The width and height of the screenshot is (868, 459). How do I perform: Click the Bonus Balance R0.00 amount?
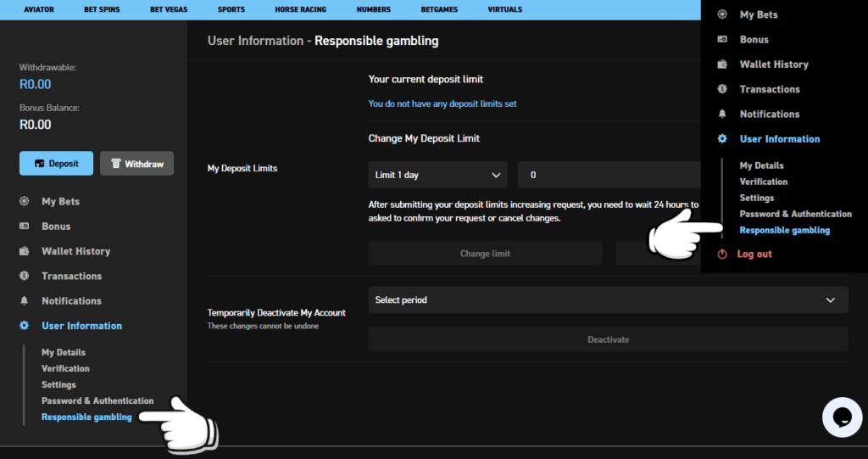35,124
